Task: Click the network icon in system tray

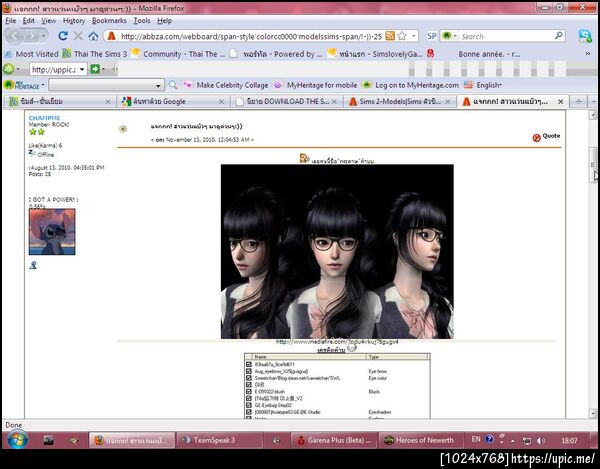Action: [x=527, y=441]
